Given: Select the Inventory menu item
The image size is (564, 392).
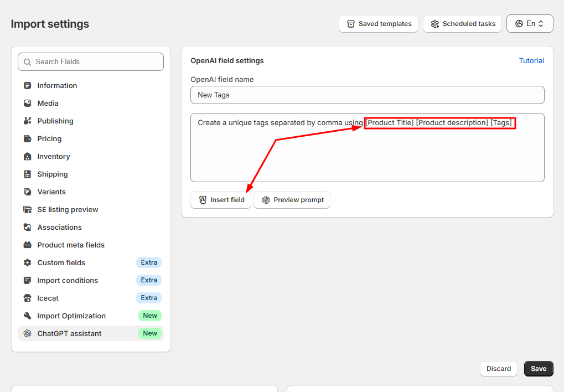Looking at the screenshot, I should click(x=91, y=156).
